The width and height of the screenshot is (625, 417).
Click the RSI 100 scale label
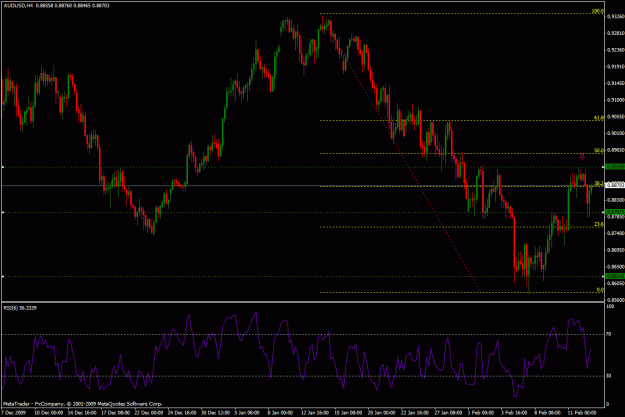point(610,307)
